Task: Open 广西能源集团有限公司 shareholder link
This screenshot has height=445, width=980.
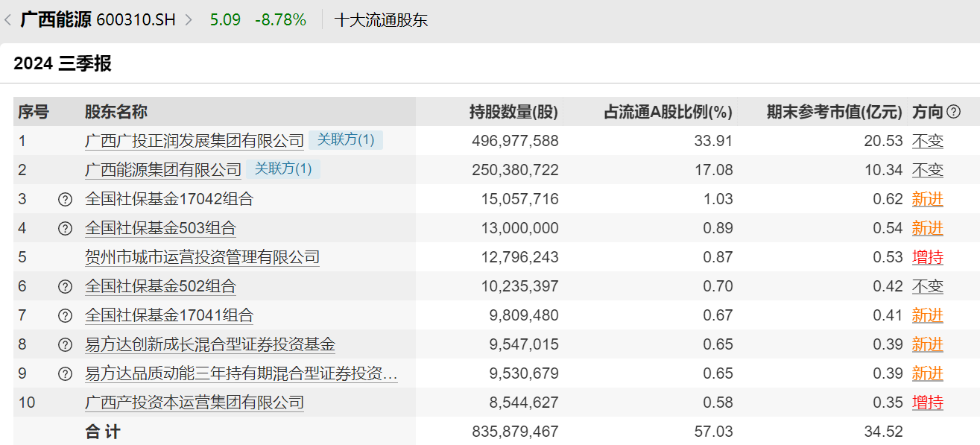Action: [163, 170]
